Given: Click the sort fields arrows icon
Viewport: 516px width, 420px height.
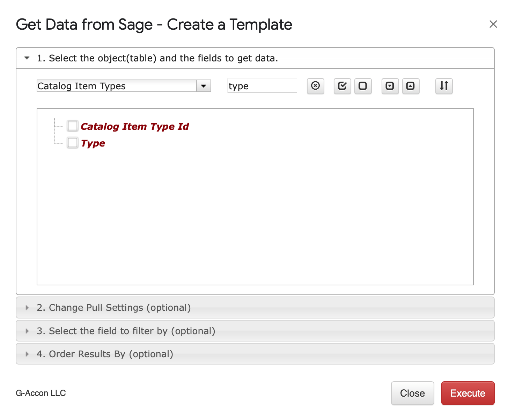Looking at the screenshot, I should pyautogui.click(x=444, y=86).
